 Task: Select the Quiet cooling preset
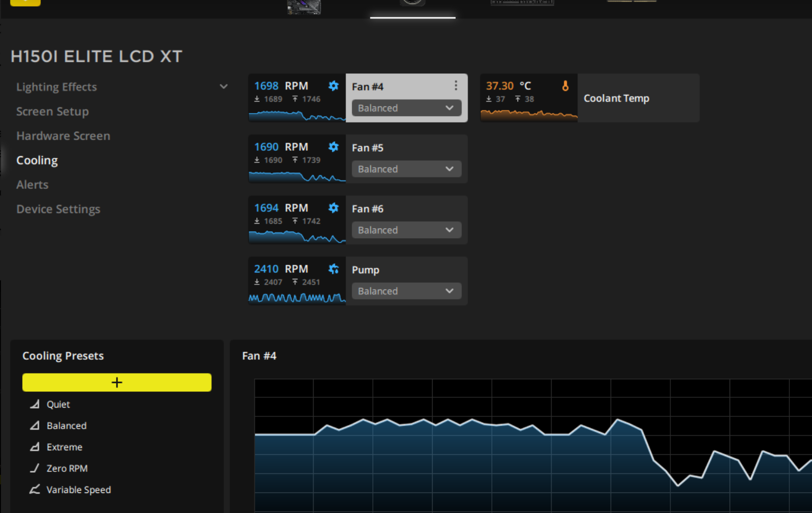click(58, 404)
